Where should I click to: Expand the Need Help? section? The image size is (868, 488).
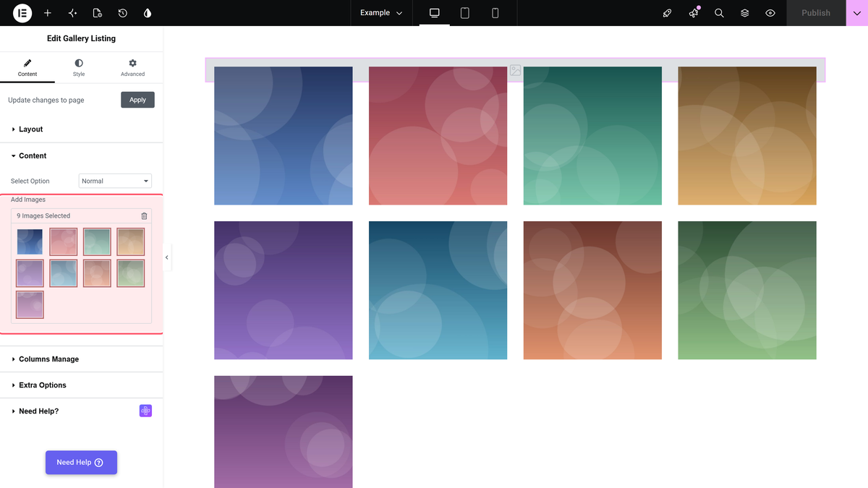(x=81, y=411)
